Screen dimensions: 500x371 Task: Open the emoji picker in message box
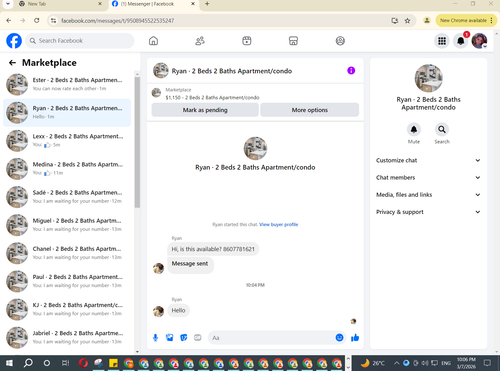pos(339,338)
